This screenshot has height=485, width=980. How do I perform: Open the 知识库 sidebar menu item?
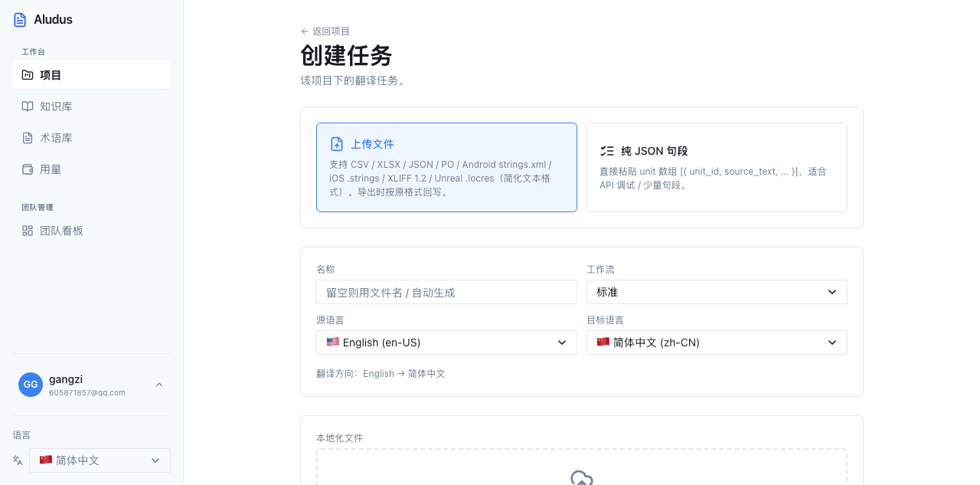[91, 107]
